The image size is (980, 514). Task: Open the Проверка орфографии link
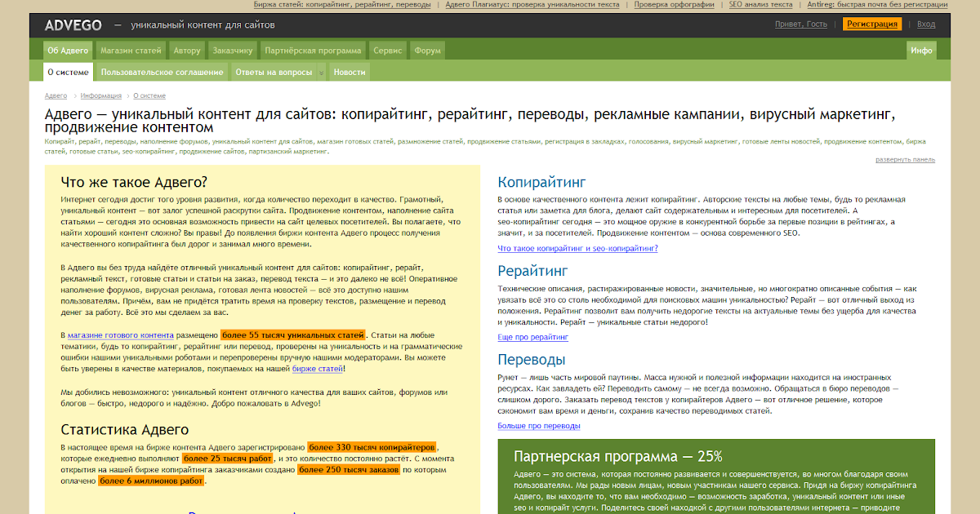674,5
